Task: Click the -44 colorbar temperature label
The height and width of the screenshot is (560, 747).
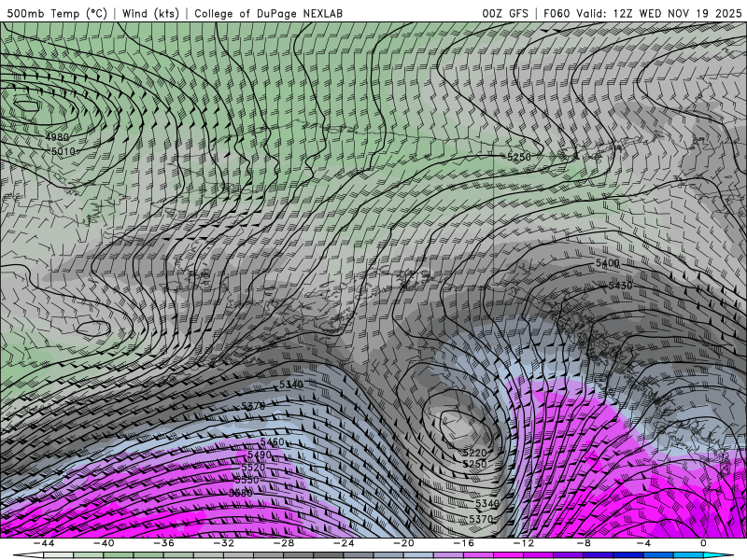Action: 44,543
